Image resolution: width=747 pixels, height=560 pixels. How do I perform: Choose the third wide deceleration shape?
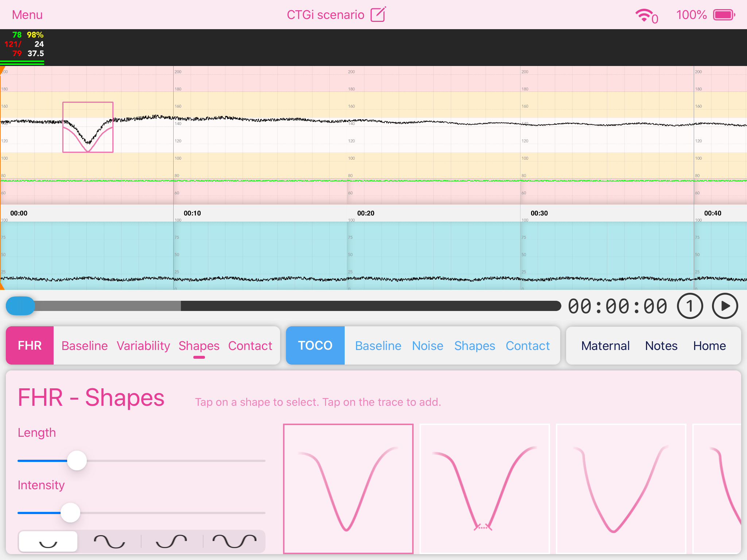tap(621, 489)
